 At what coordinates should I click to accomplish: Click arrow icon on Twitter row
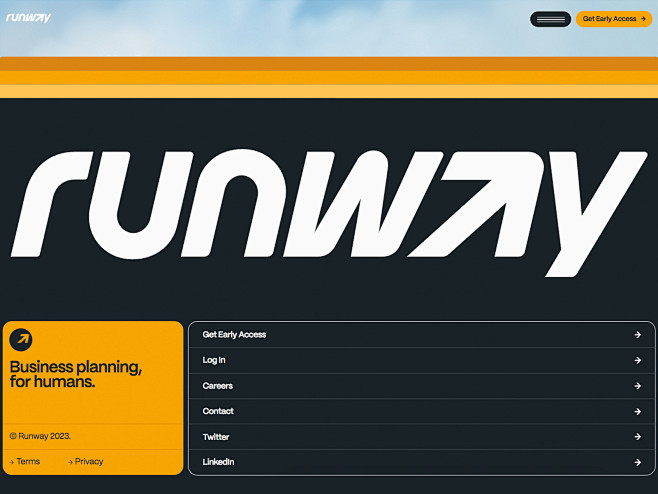click(637, 437)
